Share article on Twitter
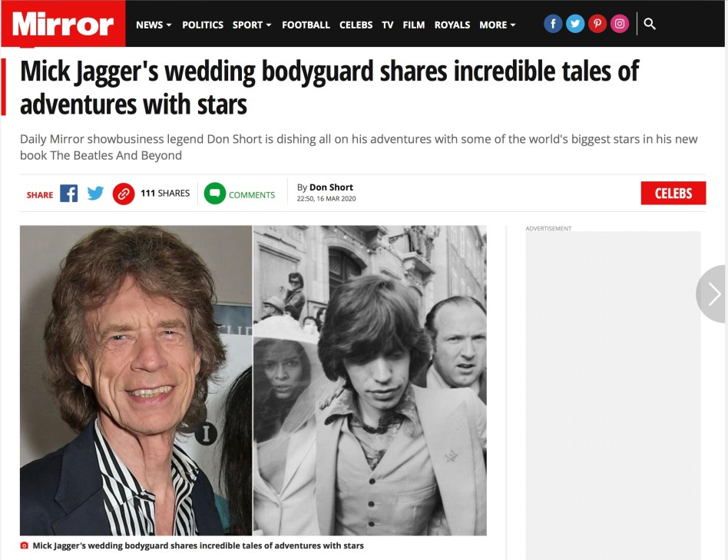The width and height of the screenshot is (728, 560). tap(96, 193)
